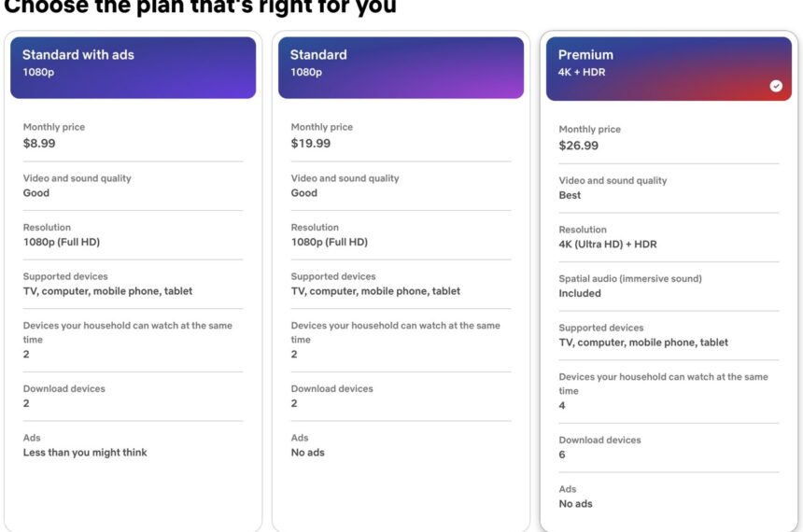Click the 4K (Ultra HD) + HDR resolution text
Viewport: 803px width, 532px height.
(608, 245)
